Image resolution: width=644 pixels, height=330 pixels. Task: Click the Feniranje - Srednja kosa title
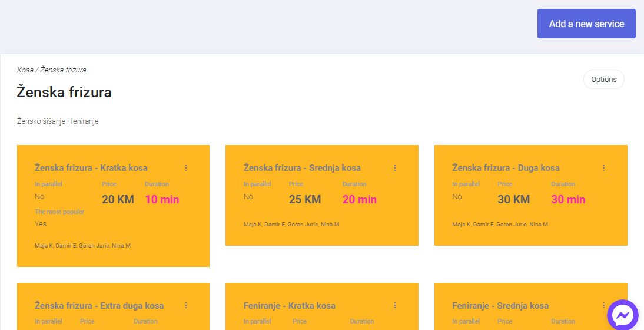[x=500, y=305]
